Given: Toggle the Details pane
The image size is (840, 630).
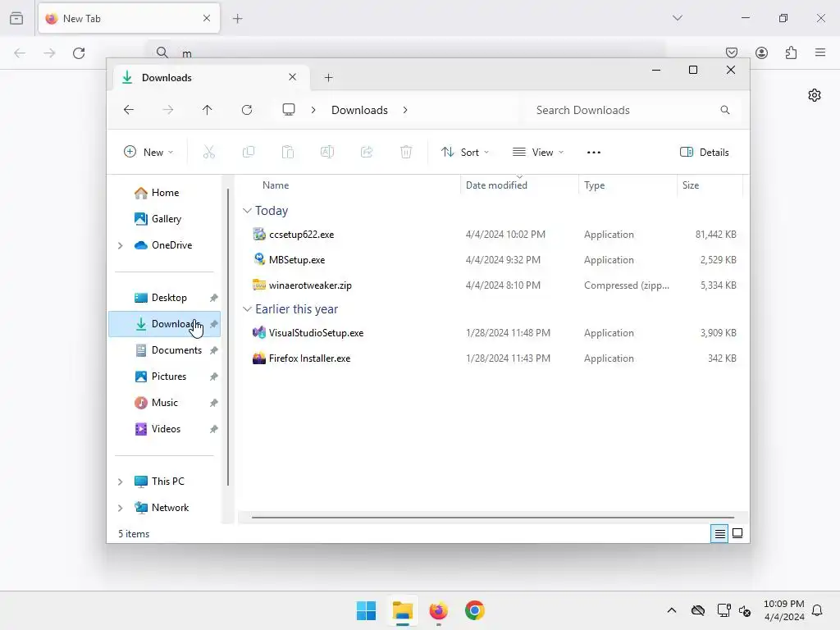Looking at the screenshot, I should click(704, 152).
